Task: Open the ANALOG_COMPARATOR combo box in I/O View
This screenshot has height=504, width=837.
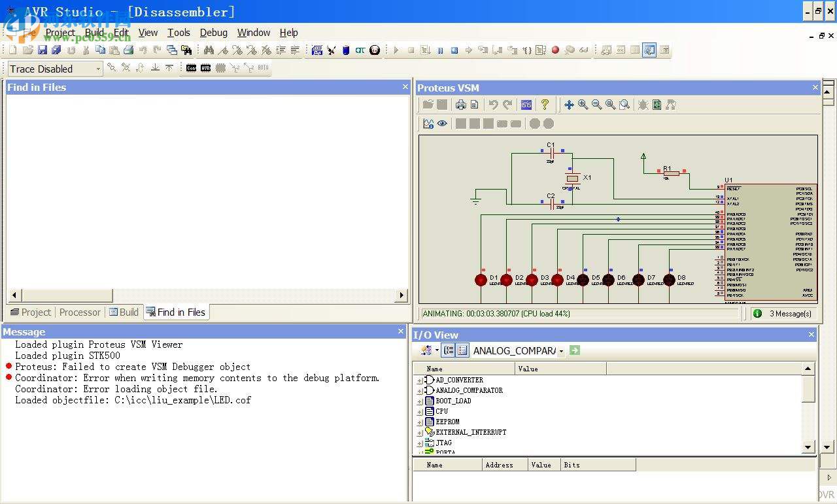Action: (560, 351)
